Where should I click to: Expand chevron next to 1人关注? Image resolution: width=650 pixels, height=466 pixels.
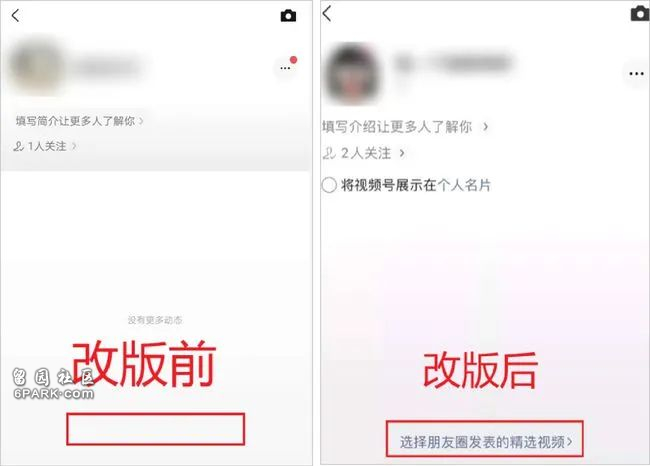coord(74,146)
